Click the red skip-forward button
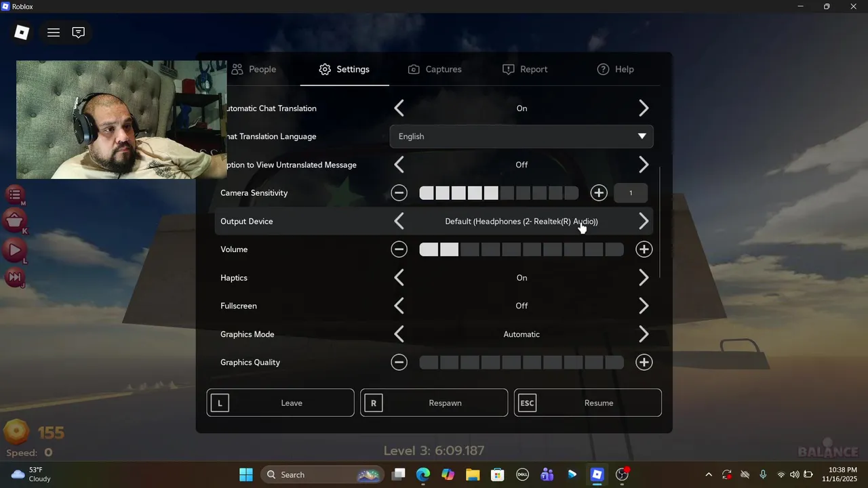The width and height of the screenshot is (868, 488). coord(15,277)
